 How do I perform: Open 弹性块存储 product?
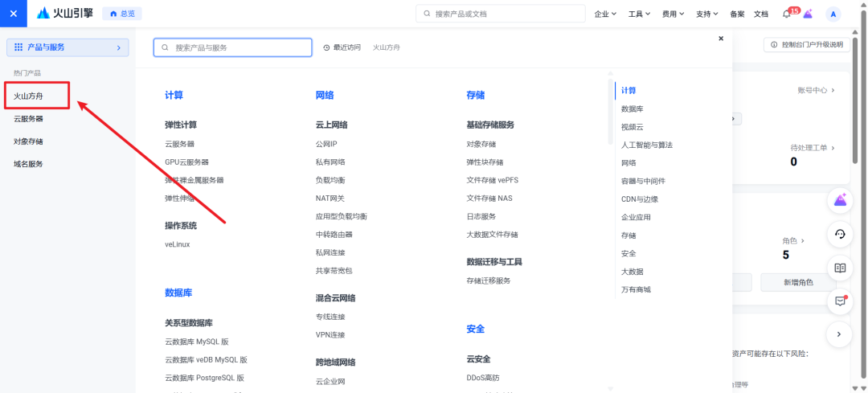tap(485, 162)
